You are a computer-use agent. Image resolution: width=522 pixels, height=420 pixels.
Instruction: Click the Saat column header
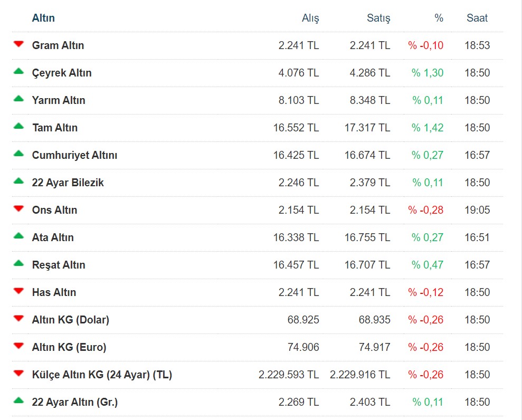(x=477, y=18)
